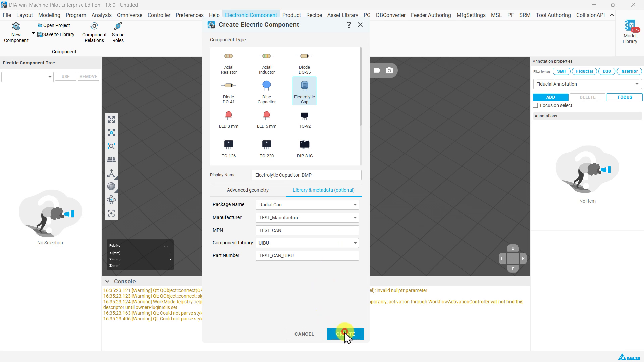Viewport: 644px width, 362px height.
Task: Collapse the ribbon with the chevron
Action: coord(612,15)
